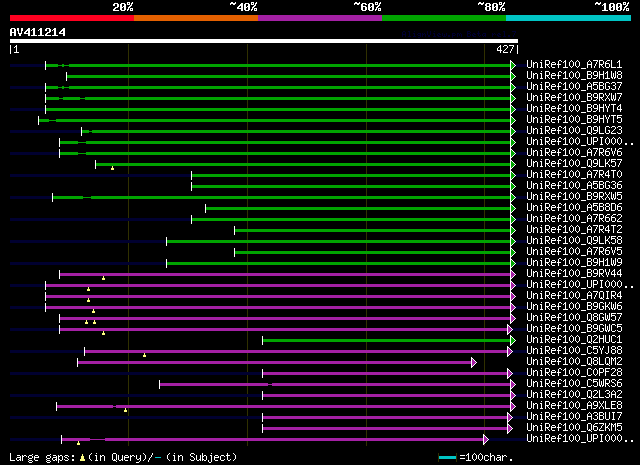Click the yellow gap marker under Q9LK57 alignment
Viewport: 640px width, 465px height.
pyautogui.click(x=112, y=168)
